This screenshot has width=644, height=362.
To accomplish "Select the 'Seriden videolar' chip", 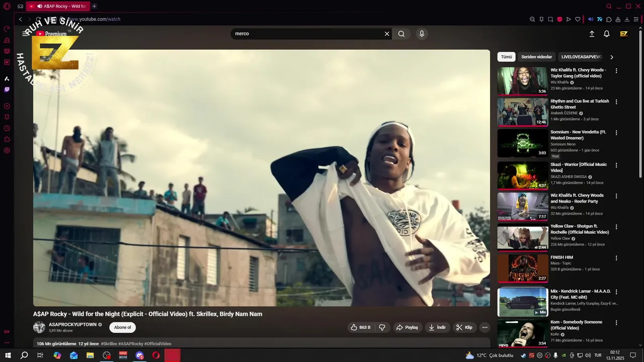I will click(x=536, y=57).
